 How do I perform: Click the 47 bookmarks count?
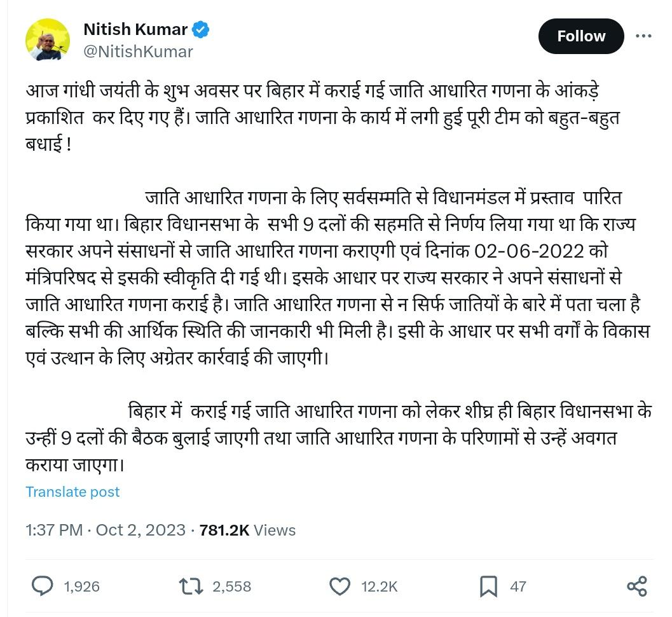click(518, 586)
